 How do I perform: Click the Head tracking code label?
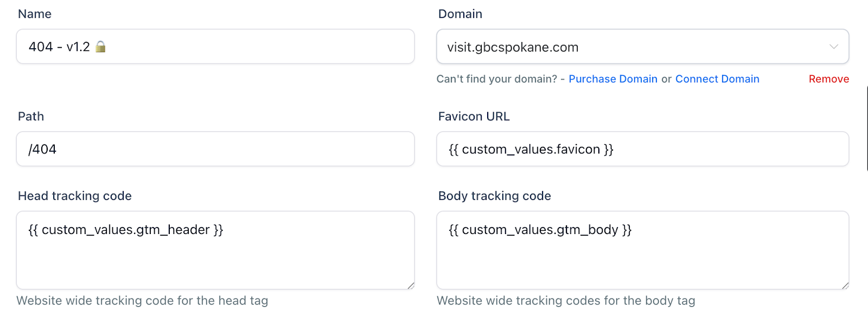75,196
